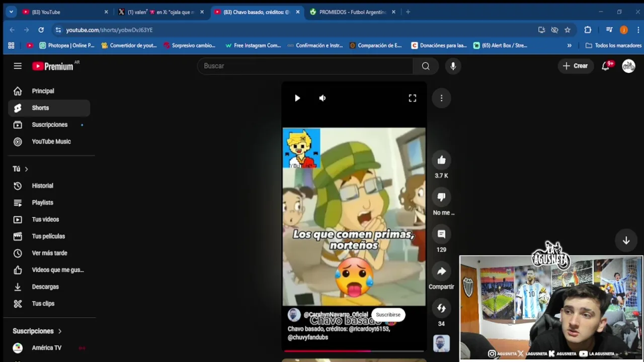644x362 pixels.
Task: Open the Photopea bookmark
Action: point(67,45)
